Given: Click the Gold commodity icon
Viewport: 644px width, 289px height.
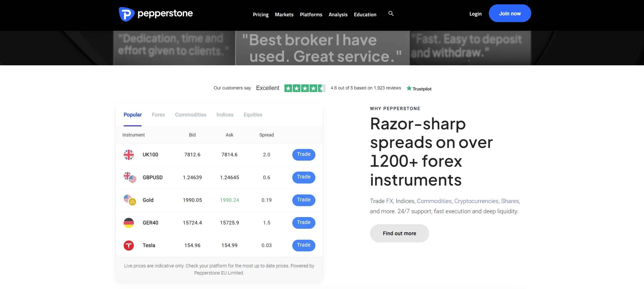Looking at the screenshot, I should [129, 200].
